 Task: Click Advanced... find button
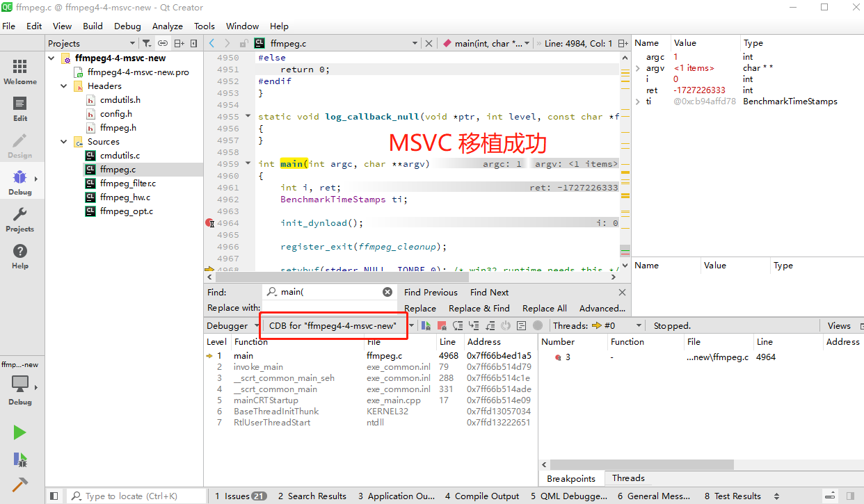602,309
